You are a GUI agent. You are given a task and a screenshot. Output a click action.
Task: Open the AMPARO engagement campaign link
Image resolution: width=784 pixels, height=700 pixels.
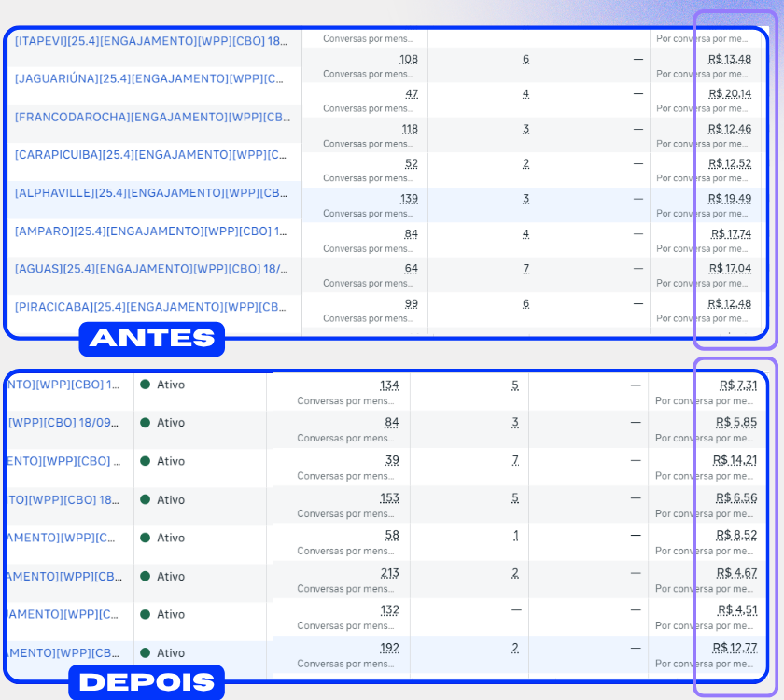coord(150,231)
